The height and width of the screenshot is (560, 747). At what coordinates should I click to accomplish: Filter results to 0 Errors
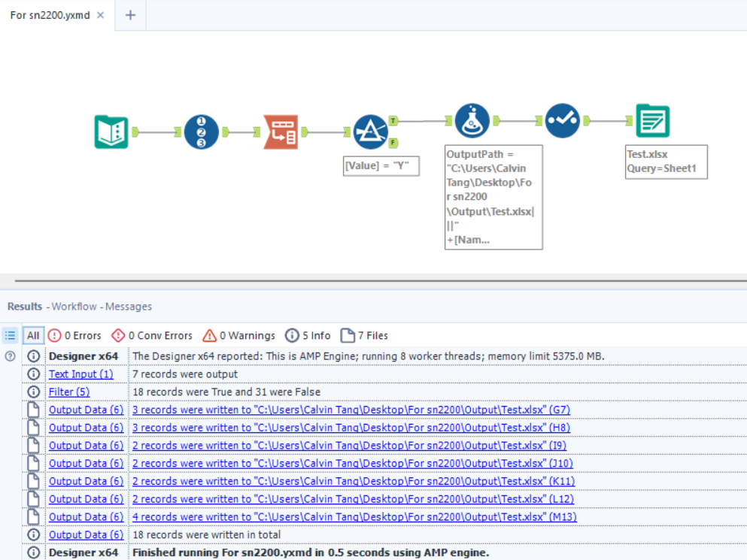(74, 335)
